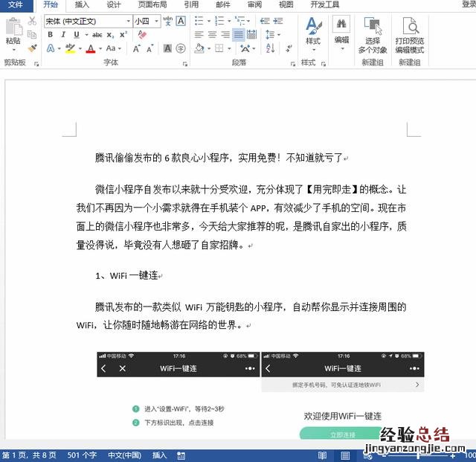Click the Enclosed Character (字) icon
The height and width of the screenshot is (462, 476).
(x=181, y=48)
